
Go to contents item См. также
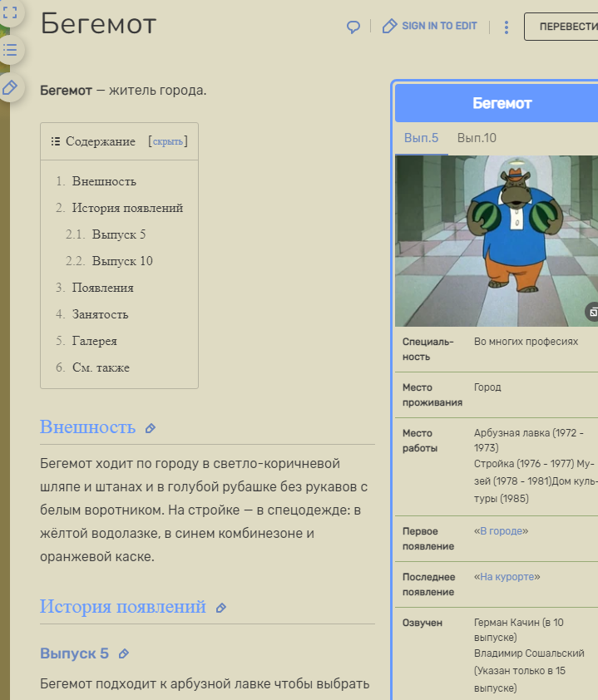(101, 367)
